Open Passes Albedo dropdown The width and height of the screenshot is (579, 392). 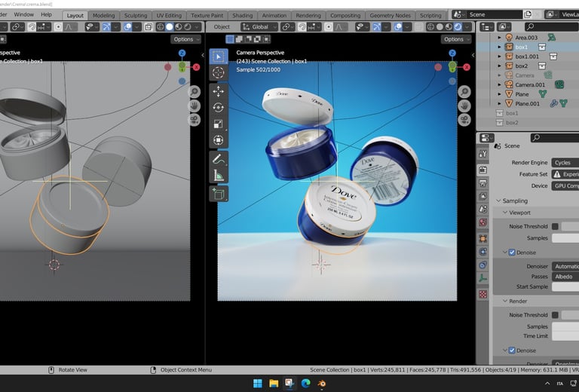click(565, 277)
